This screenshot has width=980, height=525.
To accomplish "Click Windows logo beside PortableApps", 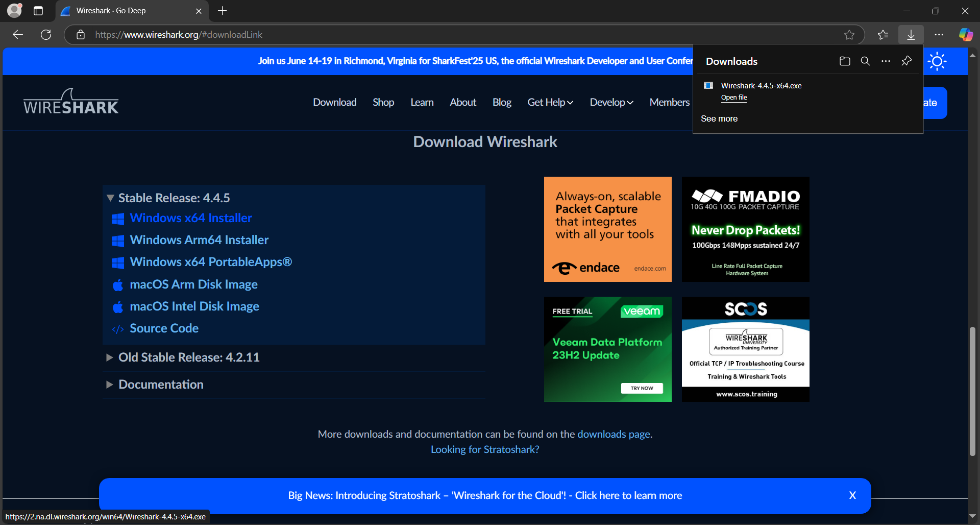I will point(118,263).
